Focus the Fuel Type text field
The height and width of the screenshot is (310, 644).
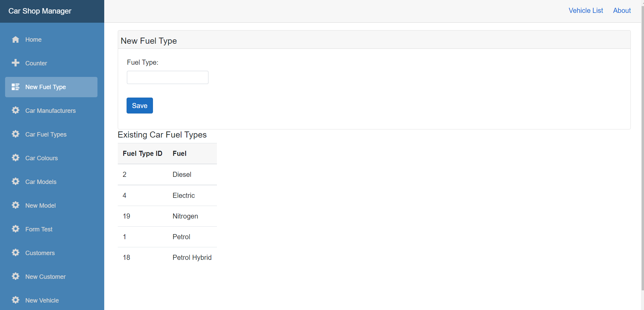pyautogui.click(x=168, y=77)
